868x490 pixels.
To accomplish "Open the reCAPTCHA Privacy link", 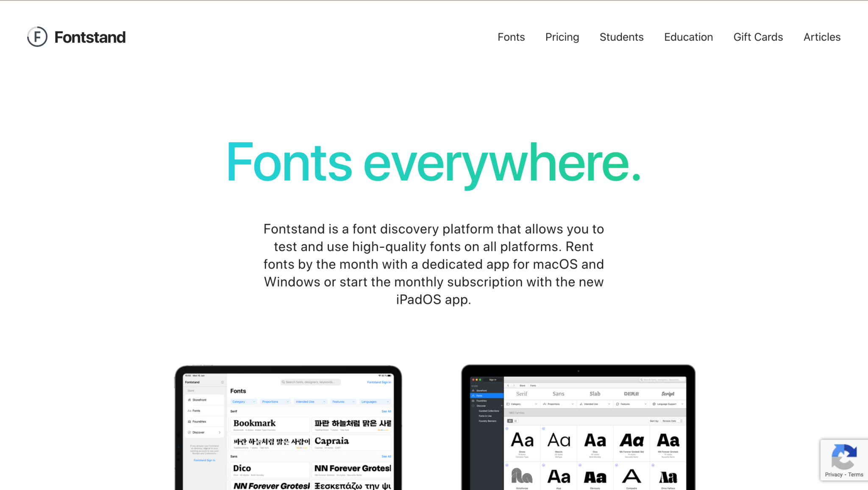I will (833, 475).
